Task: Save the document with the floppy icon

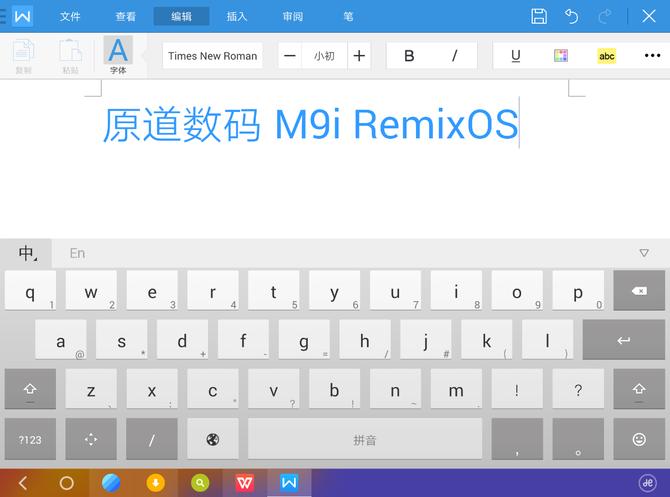Action: (x=539, y=16)
